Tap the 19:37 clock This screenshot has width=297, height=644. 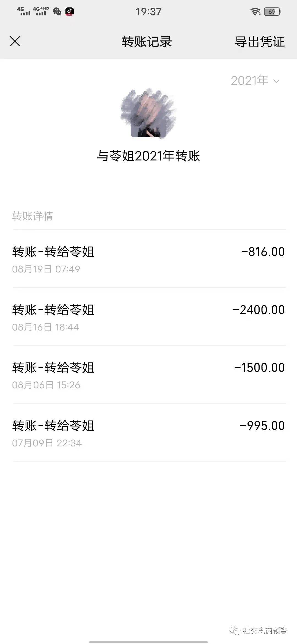tap(148, 12)
